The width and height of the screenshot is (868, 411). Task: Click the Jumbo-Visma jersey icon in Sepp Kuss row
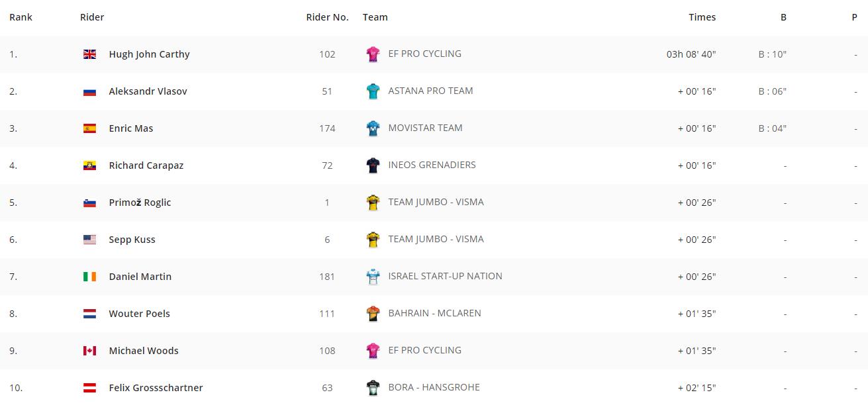point(373,240)
